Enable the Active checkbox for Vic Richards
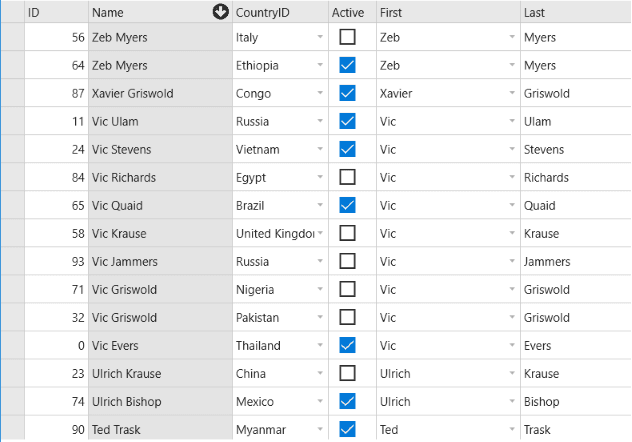 347,177
